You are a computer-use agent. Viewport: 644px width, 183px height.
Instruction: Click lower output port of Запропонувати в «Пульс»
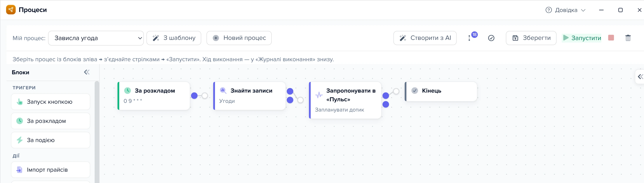[x=386, y=104]
